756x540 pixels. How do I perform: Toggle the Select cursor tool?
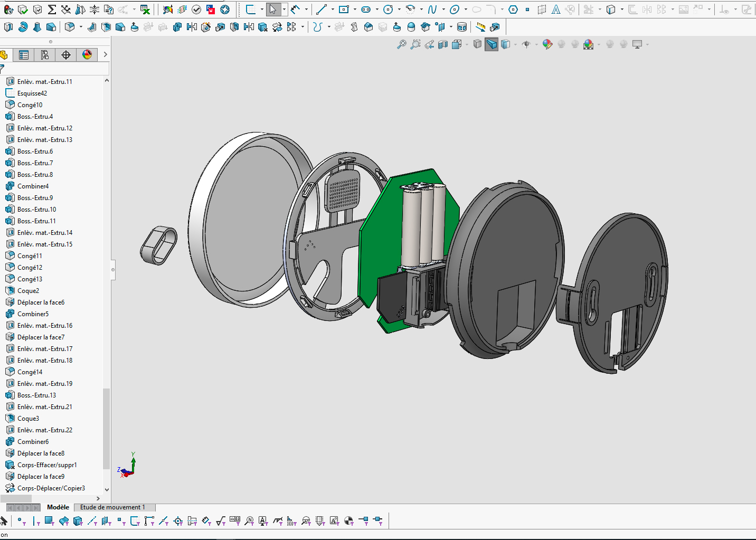[x=272, y=10]
